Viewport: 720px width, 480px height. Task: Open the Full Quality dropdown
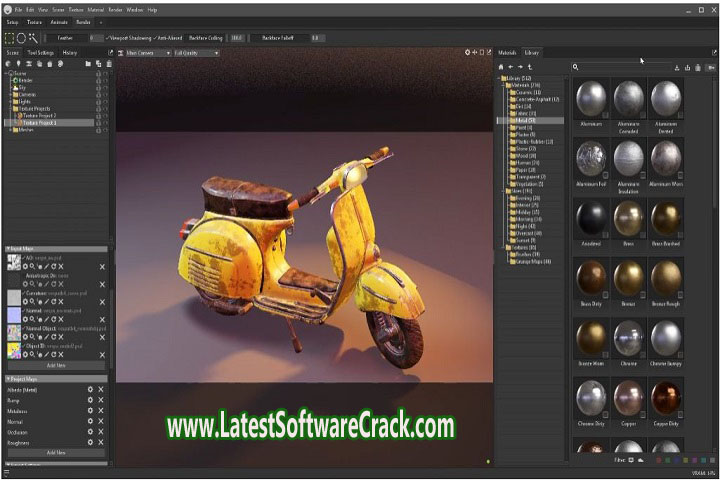pos(196,52)
